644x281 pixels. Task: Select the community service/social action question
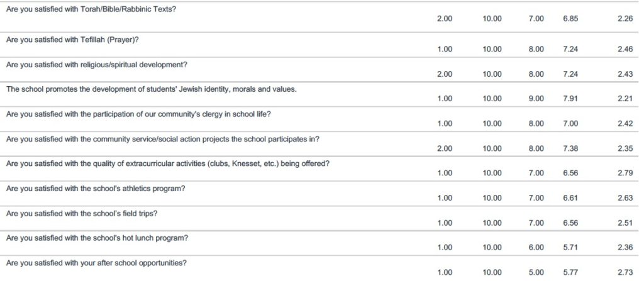coord(163,138)
